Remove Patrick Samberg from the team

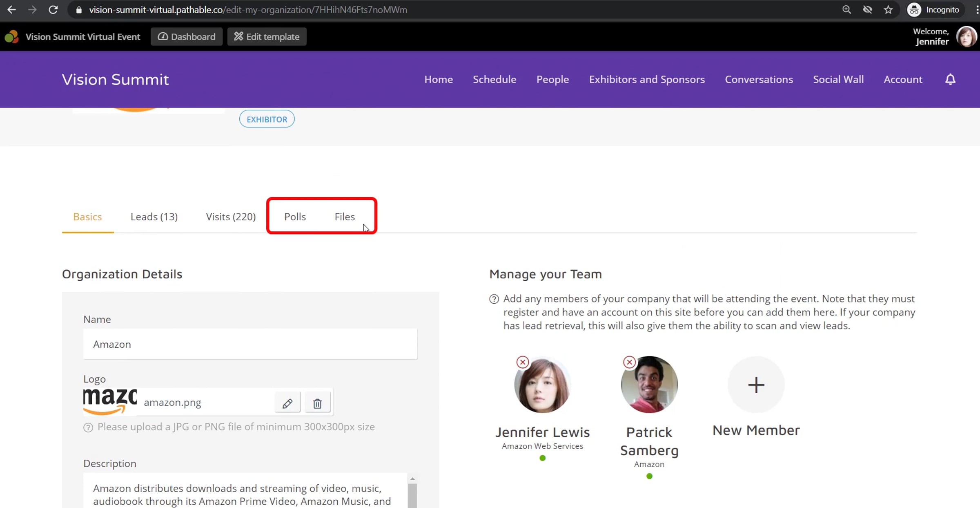(629, 362)
